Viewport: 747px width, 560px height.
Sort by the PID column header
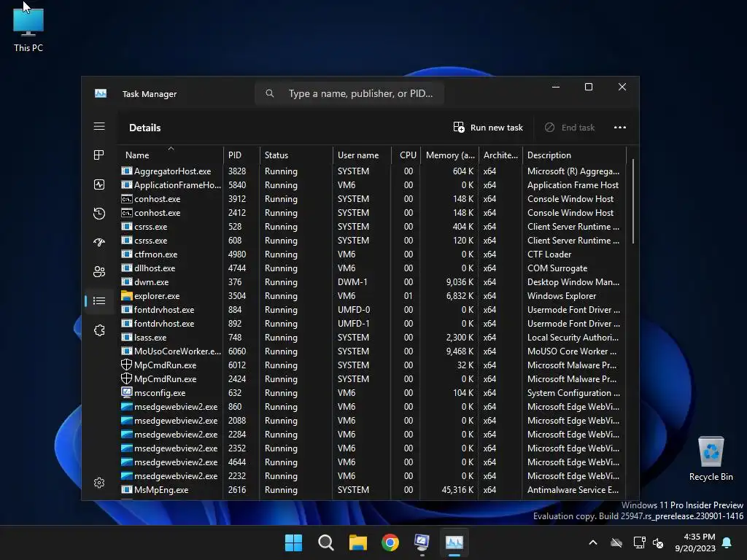coord(241,155)
